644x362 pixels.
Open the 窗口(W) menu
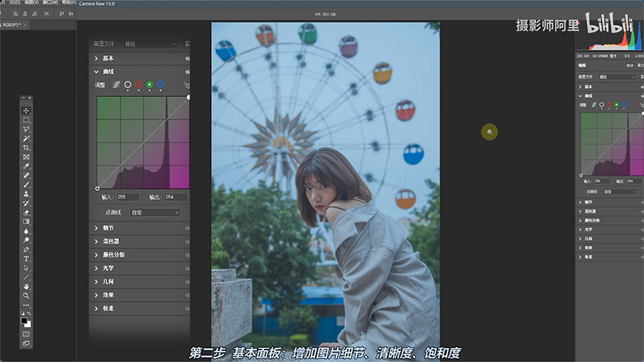[51, 2]
